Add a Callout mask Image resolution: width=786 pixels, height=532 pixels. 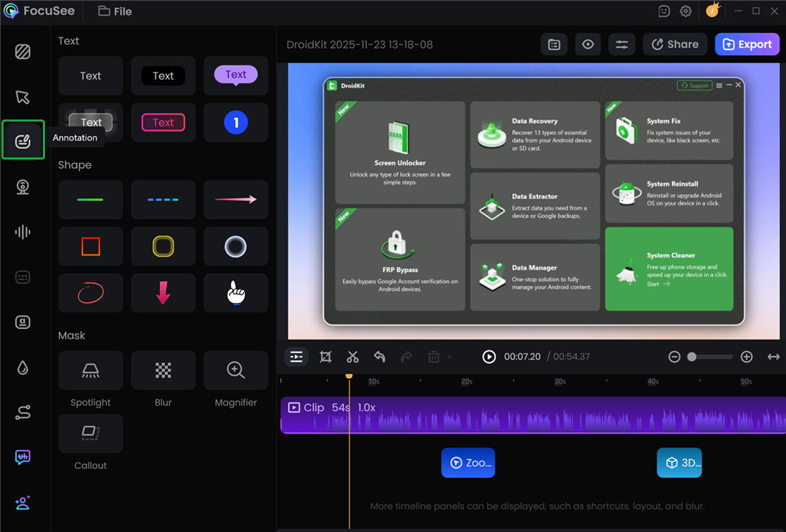pos(91,434)
